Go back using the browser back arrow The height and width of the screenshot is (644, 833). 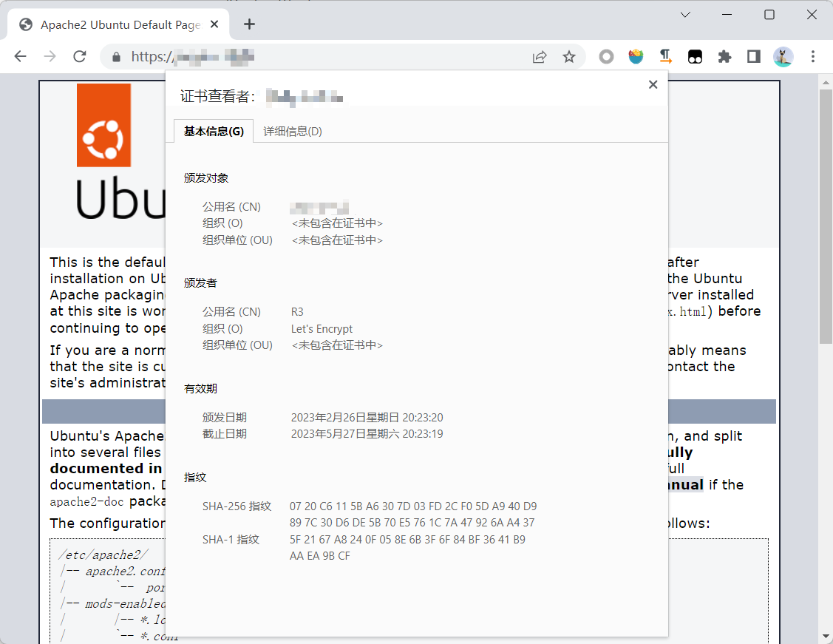point(20,56)
